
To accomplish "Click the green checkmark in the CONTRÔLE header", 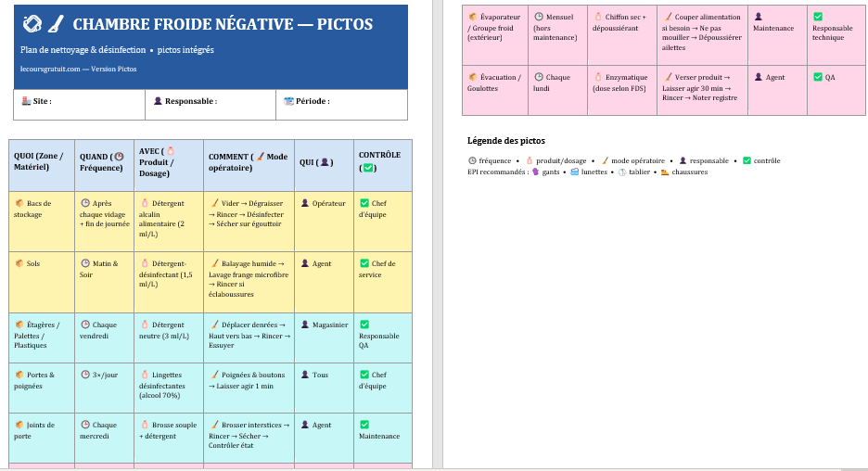I will (x=368, y=168).
